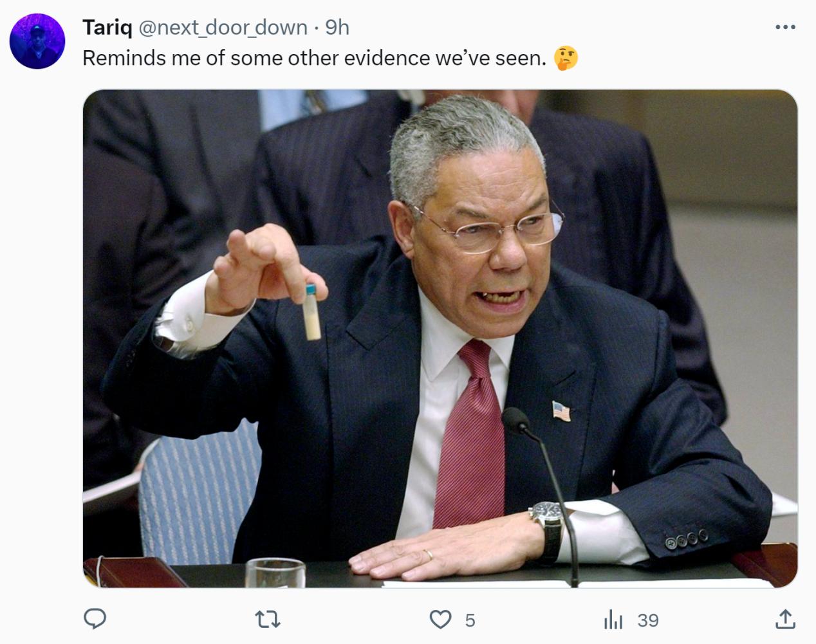
Task: Click the flag lapel pin in the photo
Action: click(x=561, y=410)
